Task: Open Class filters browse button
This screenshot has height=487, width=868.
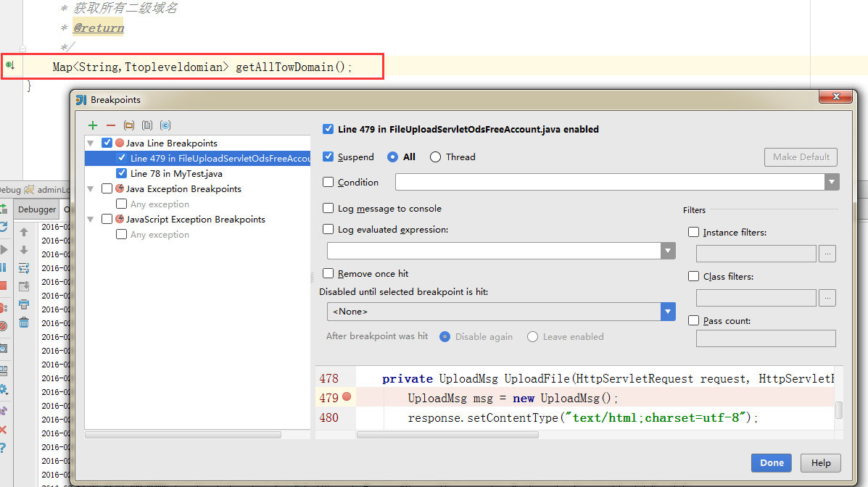Action: (827, 298)
